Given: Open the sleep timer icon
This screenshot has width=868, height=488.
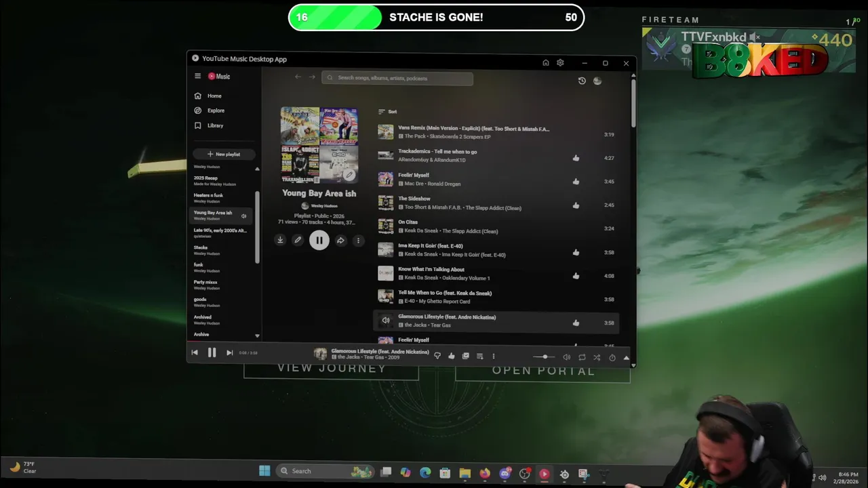Looking at the screenshot, I should pos(612,357).
